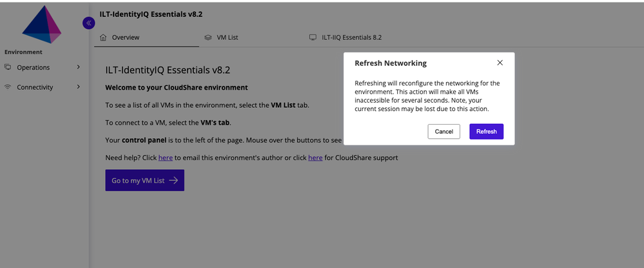The width and height of the screenshot is (644, 268).
Task: Click the home icon on the Overview tab
Action: click(104, 37)
